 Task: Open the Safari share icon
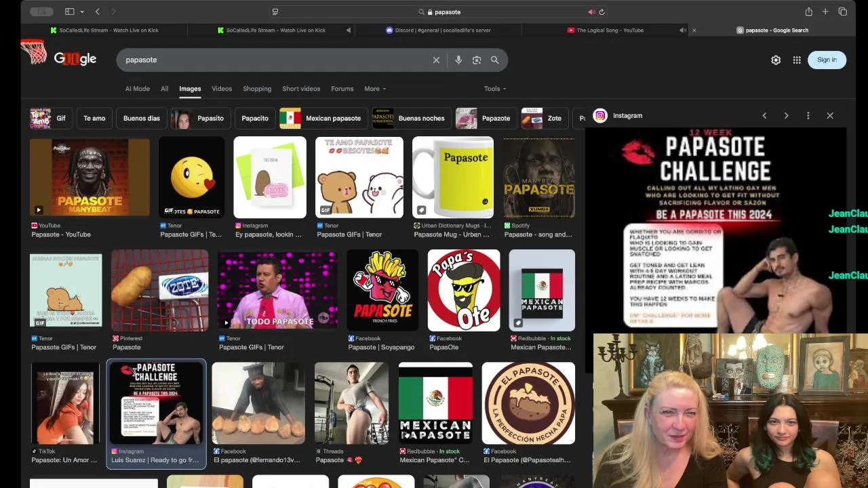[808, 12]
